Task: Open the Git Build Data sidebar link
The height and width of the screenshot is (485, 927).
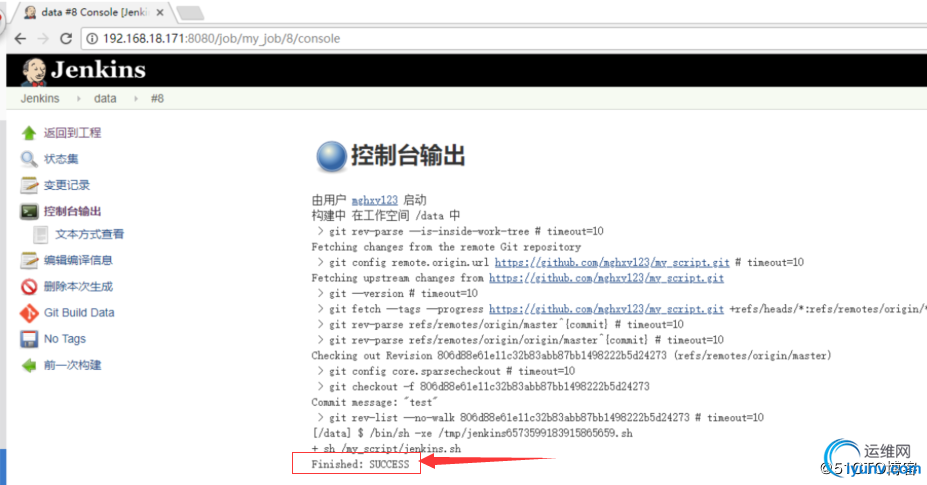Action: 79,313
